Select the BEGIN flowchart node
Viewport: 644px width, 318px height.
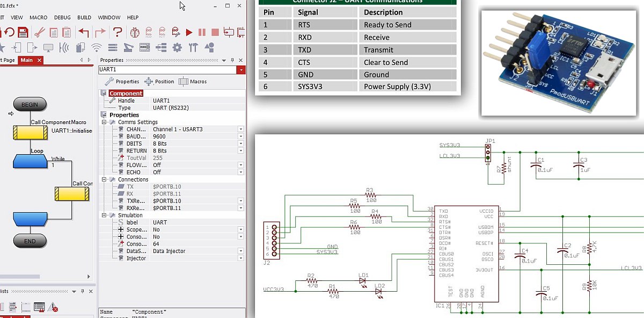point(30,104)
